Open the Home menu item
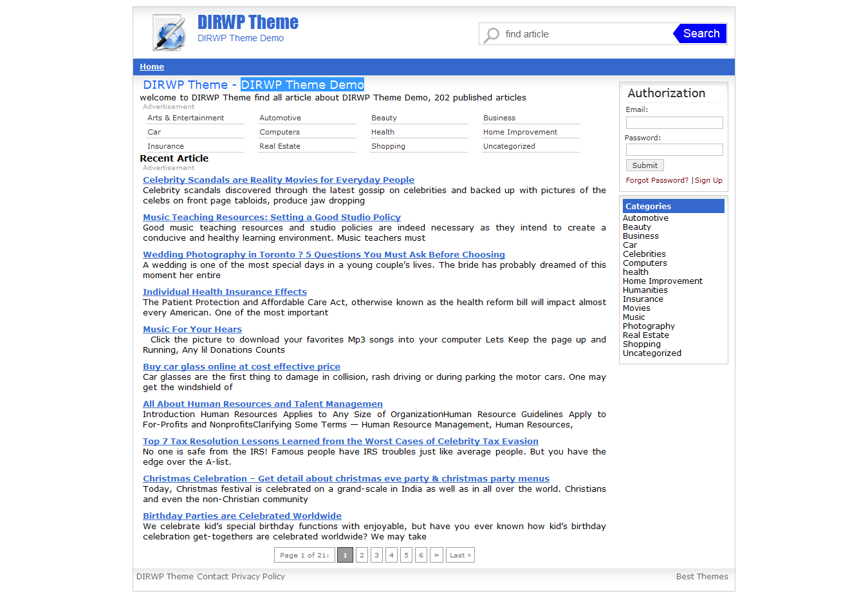Viewport: 868px width, 598px height. pyautogui.click(x=152, y=67)
